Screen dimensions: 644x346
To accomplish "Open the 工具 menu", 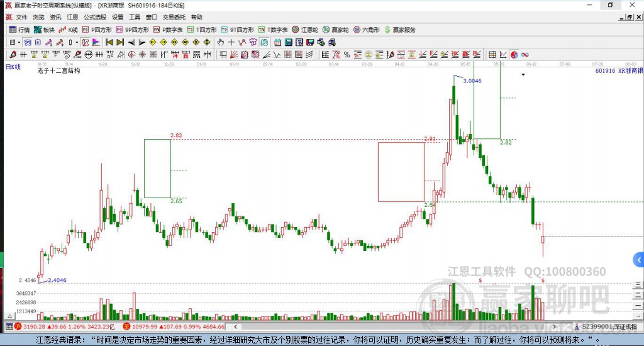I will (135, 17).
